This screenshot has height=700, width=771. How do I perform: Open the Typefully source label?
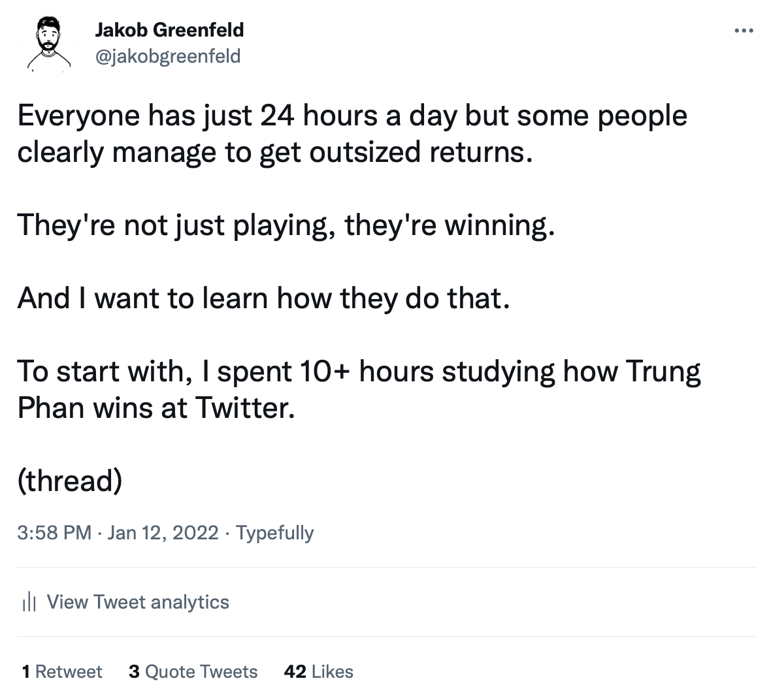(x=274, y=533)
